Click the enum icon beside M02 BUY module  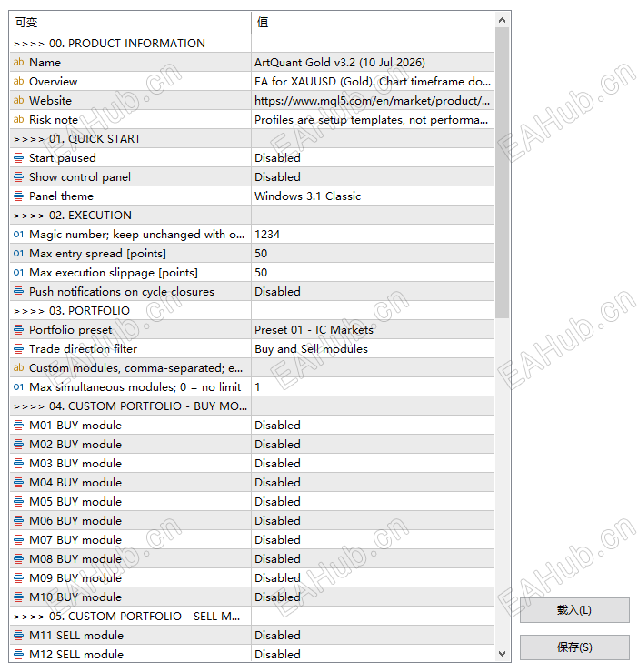pyautogui.click(x=18, y=444)
